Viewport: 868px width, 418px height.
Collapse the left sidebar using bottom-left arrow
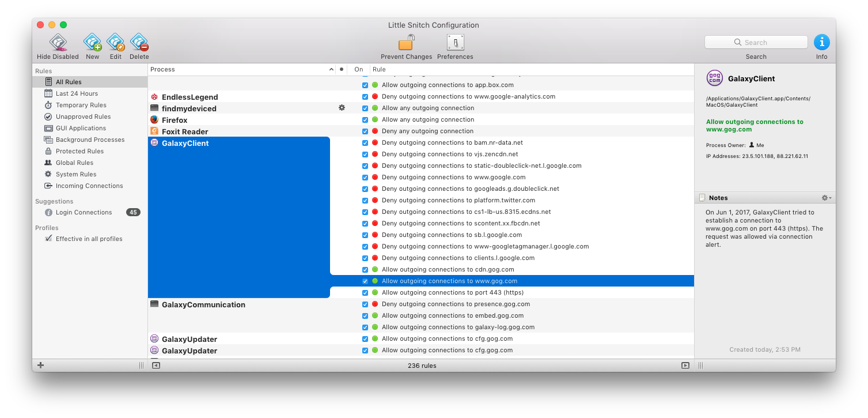(x=156, y=365)
